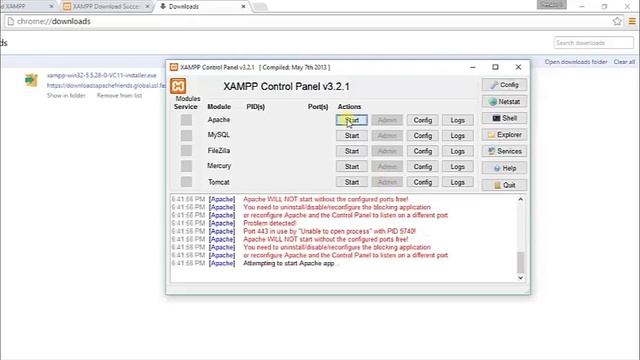The image size is (640, 360).
Task: Open a new browser tab
Action: tap(260, 7)
